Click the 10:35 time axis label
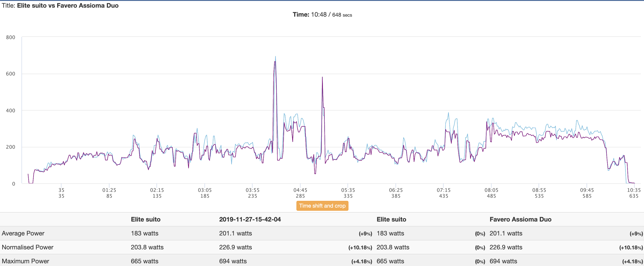 (x=633, y=190)
